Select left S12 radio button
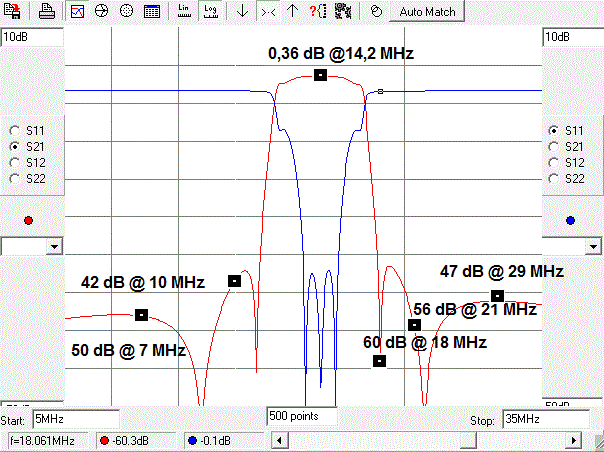Viewport: 604px width, 452px height. pyautogui.click(x=14, y=162)
